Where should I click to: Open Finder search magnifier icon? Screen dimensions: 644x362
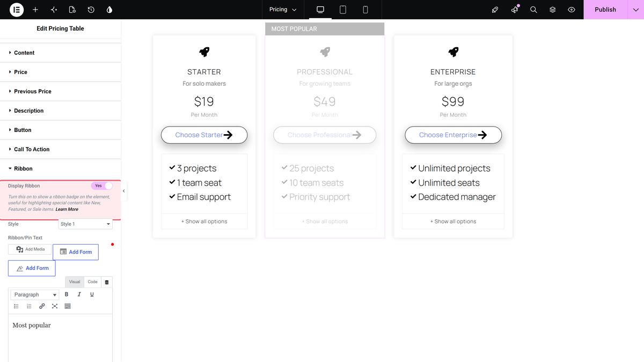[x=533, y=10]
